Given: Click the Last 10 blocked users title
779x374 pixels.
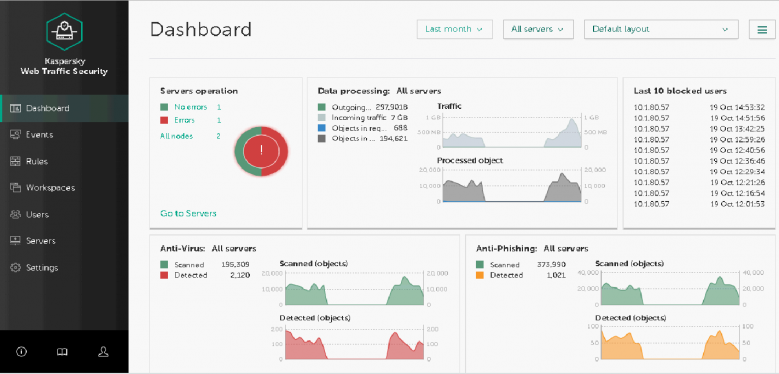Looking at the screenshot, I should 680,91.
